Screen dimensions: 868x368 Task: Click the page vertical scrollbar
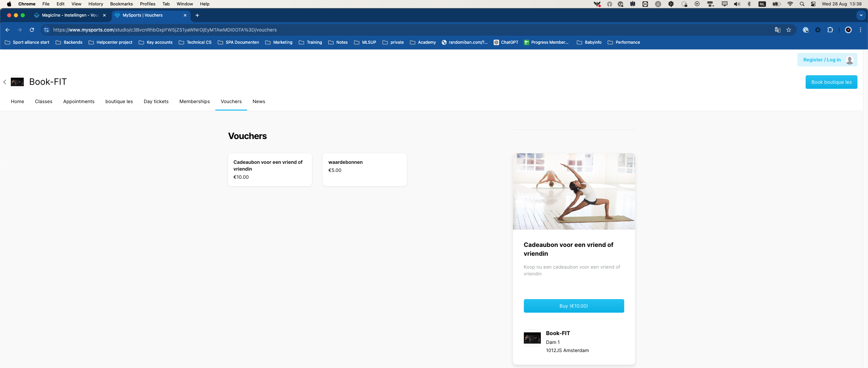[865, 209]
